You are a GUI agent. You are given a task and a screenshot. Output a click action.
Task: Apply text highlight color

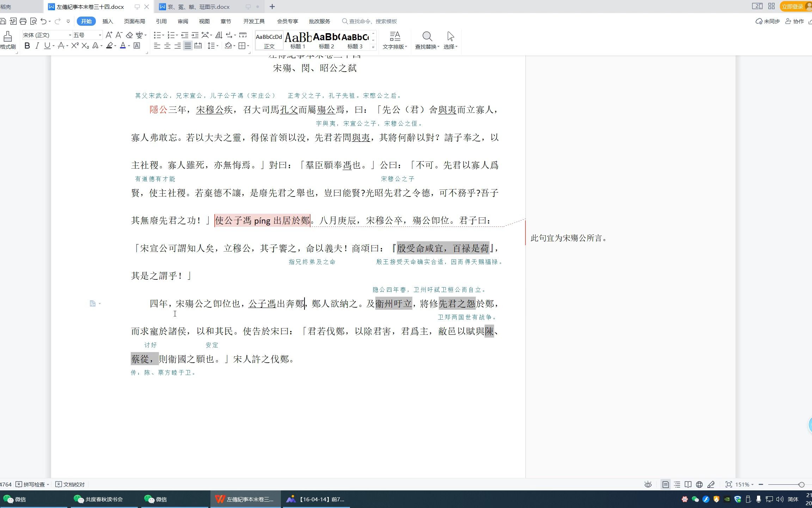click(110, 46)
